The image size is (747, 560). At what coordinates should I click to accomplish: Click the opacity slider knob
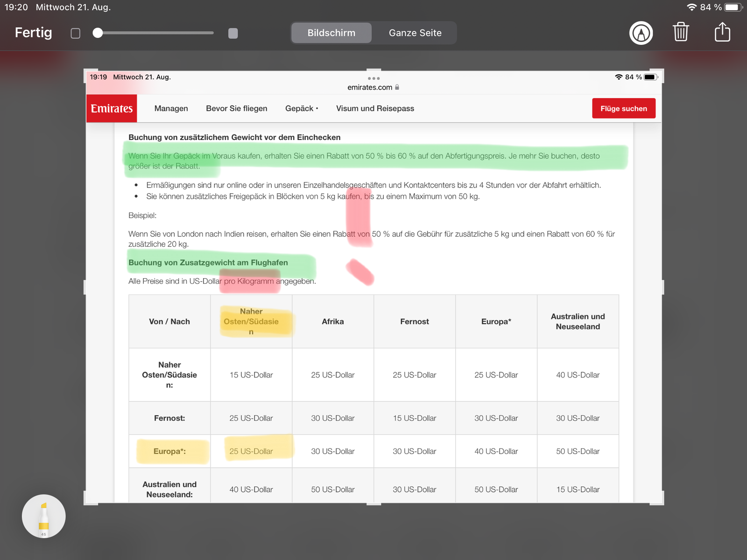coord(98,33)
